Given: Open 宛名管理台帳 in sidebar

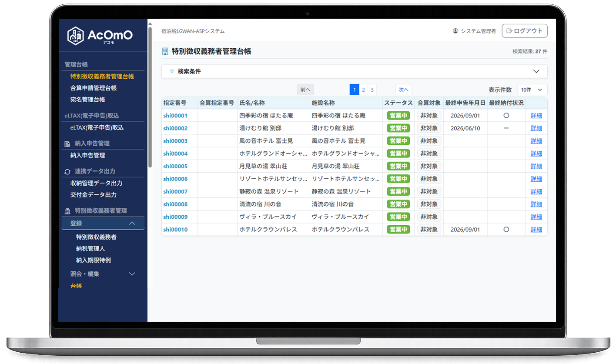Looking at the screenshot, I should pyautogui.click(x=87, y=100).
